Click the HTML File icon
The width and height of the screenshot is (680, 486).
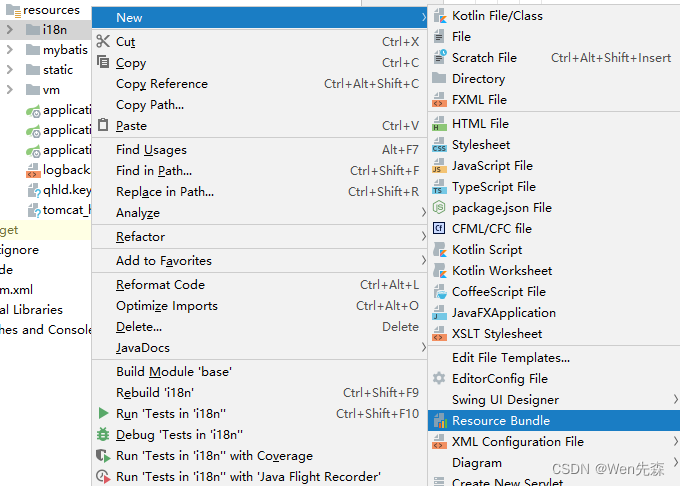coord(439,124)
